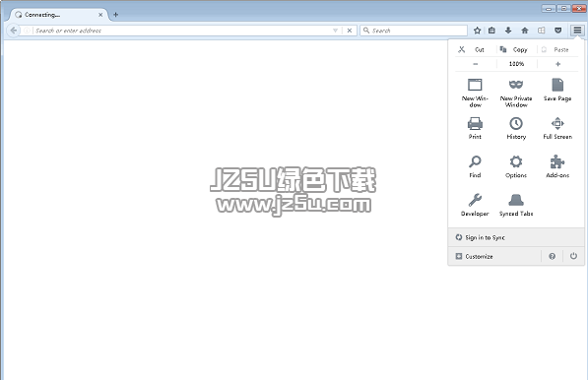
Task: Click the Pocket icon in toolbar
Action: point(558,31)
